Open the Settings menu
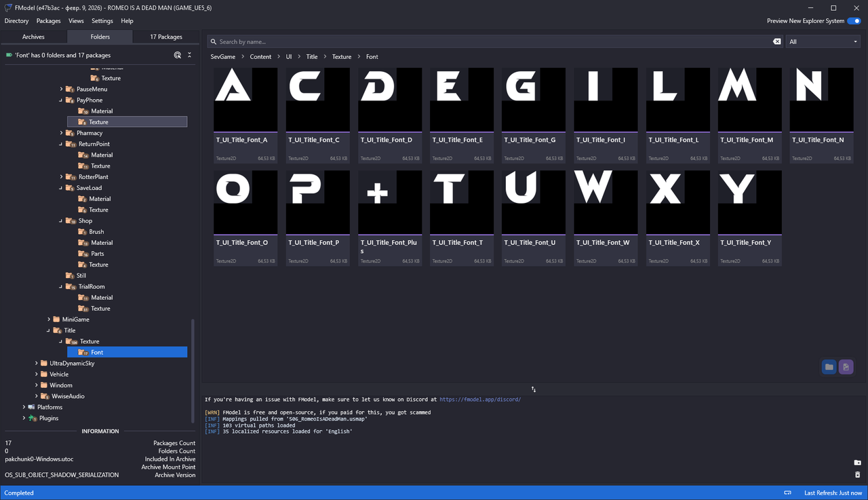868x500 pixels. 102,21
